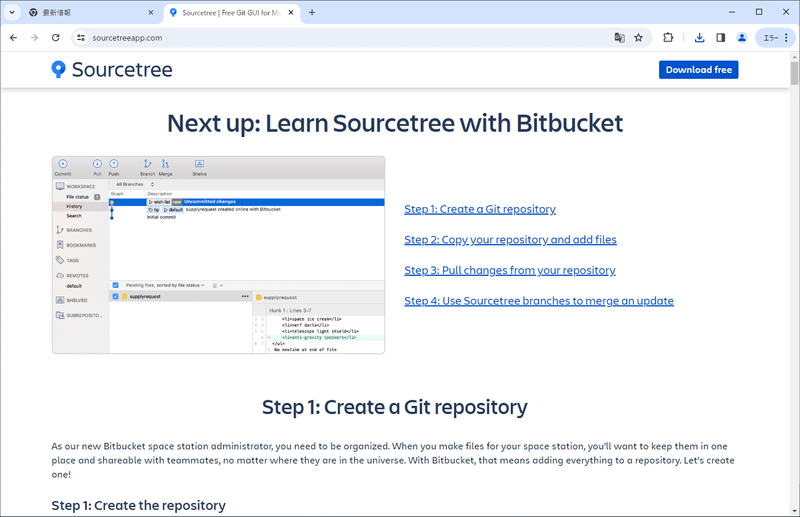The image size is (800, 517).
Task: Click the vertical scrollbar thumb
Action: (x=794, y=73)
